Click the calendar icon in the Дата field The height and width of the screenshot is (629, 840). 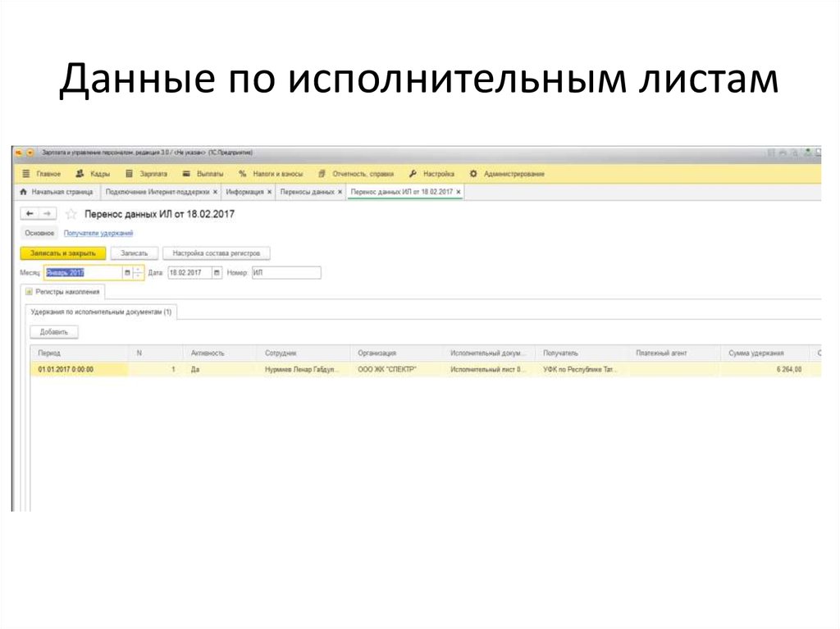tap(217, 272)
